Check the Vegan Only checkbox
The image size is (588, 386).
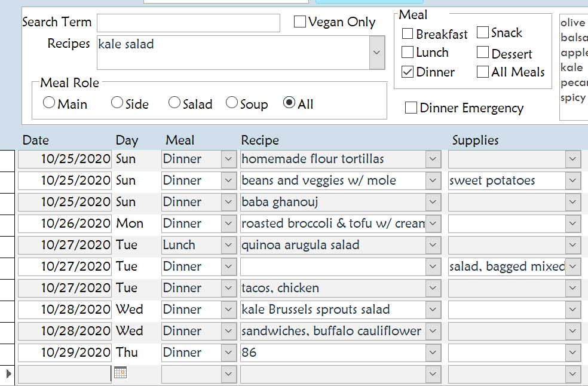pyautogui.click(x=300, y=22)
